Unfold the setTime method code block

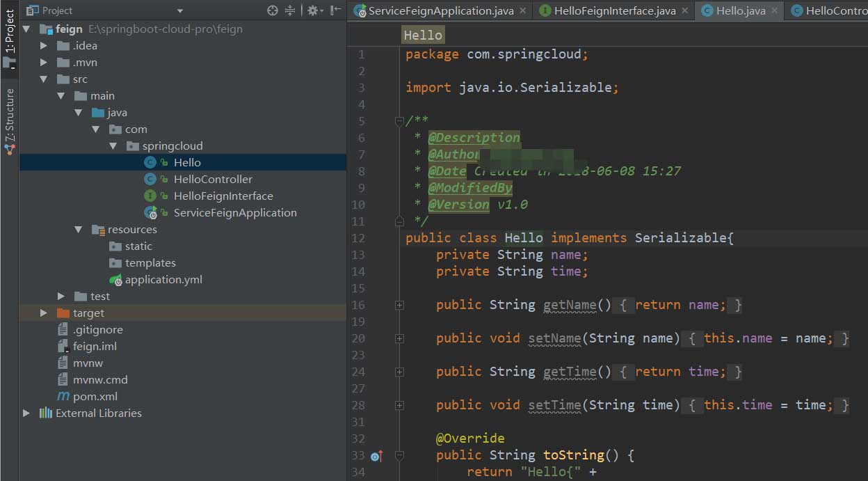point(399,405)
